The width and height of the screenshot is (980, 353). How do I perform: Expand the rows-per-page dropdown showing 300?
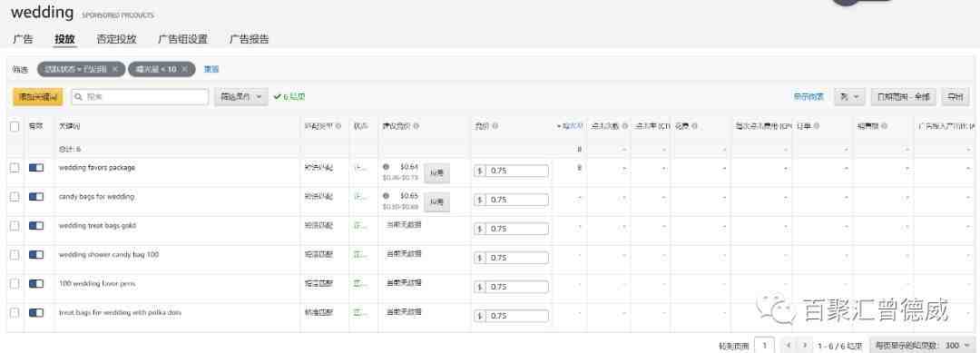coord(923,346)
